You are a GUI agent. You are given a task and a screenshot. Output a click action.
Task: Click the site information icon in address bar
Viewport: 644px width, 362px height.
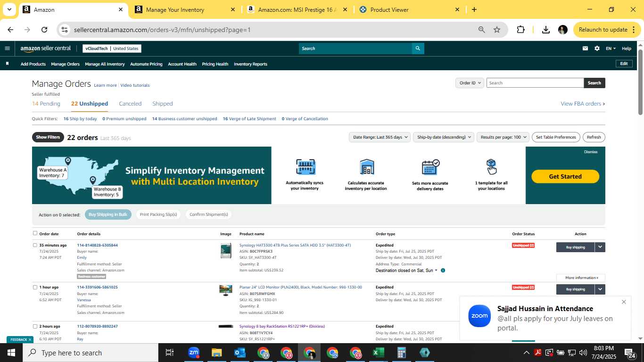point(65,30)
